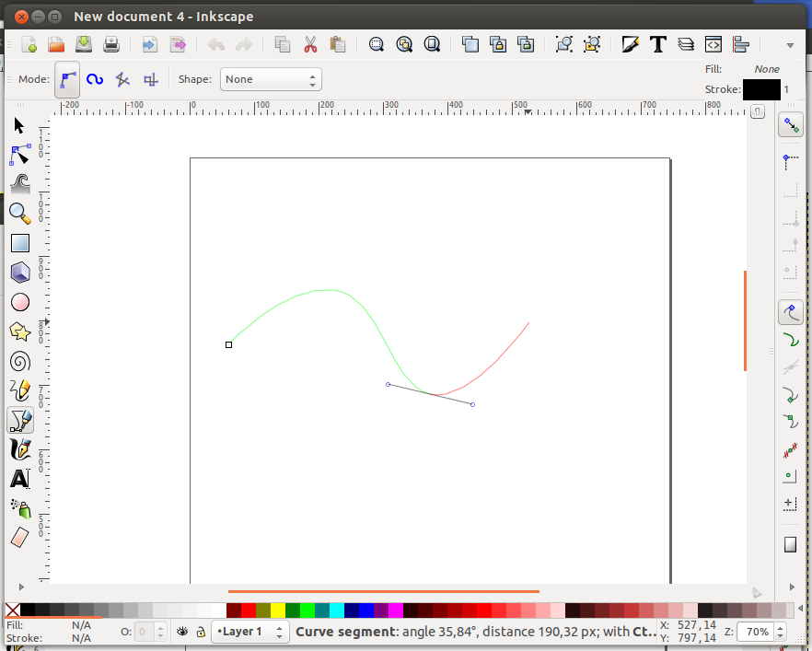The height and width of the screenshot is (651, 812).
Task: Pick the yellow swatch in palette
Action: [277, 610]
